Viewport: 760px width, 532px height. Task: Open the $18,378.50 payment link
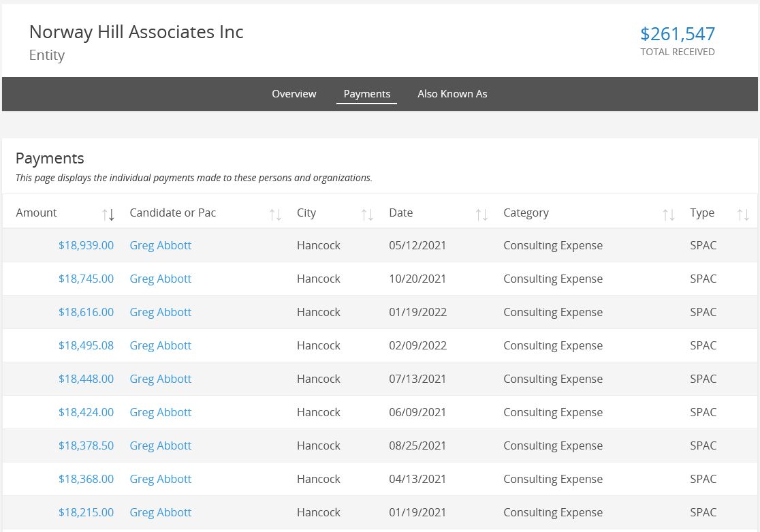point(86,445)
